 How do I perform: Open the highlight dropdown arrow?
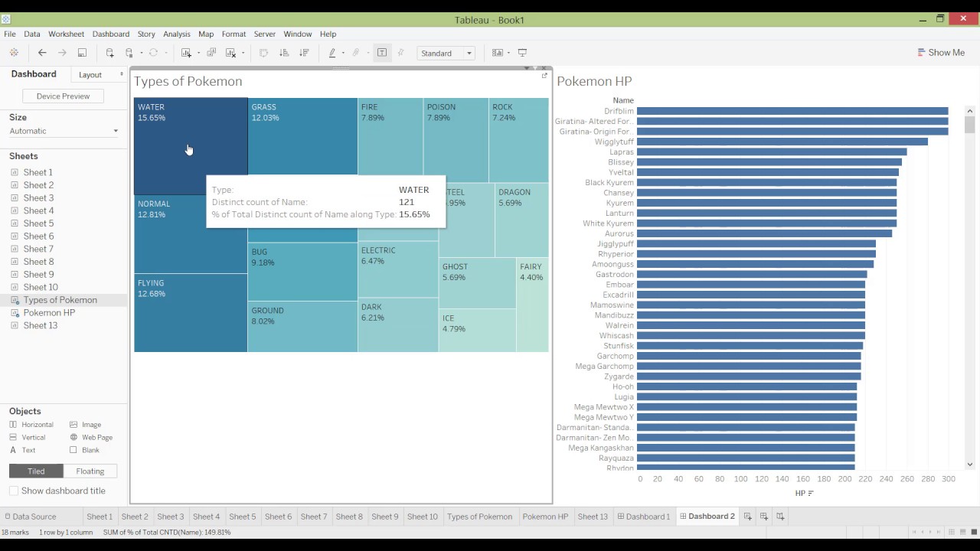(x=343, y=53)
